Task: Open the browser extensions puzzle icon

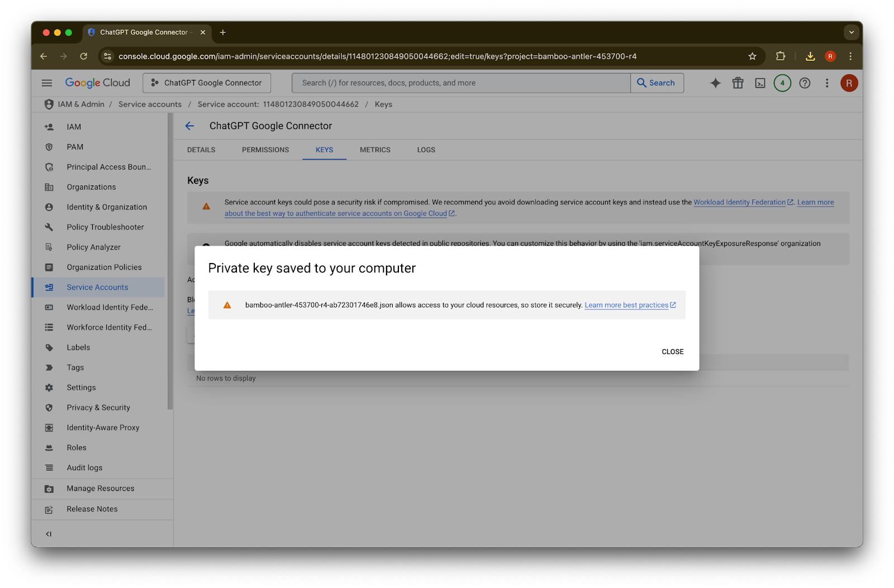Action: (781, 56)
